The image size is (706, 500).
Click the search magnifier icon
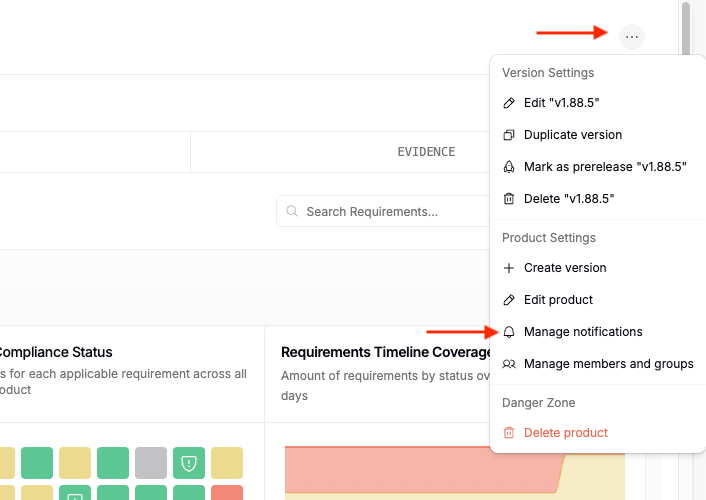click(x=292, y=211)
